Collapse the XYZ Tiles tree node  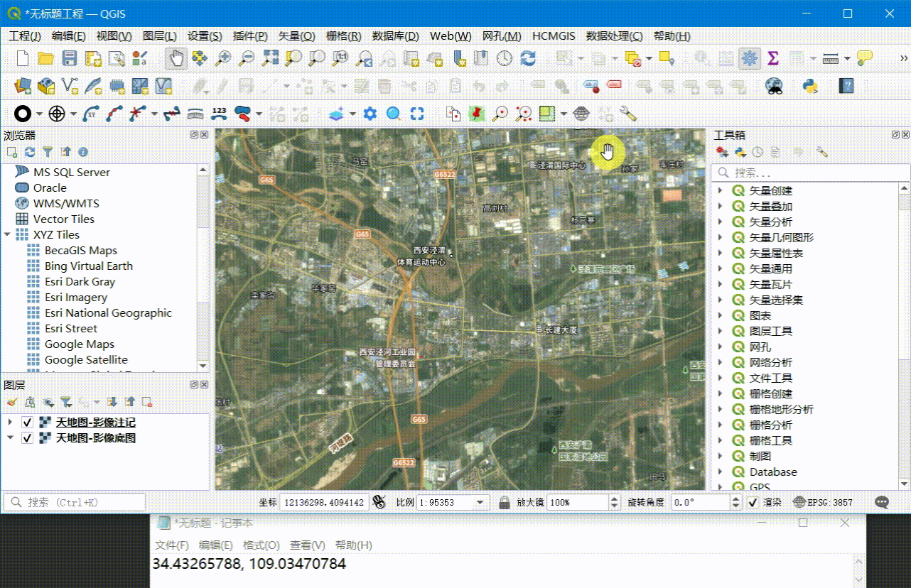(7, 234)
